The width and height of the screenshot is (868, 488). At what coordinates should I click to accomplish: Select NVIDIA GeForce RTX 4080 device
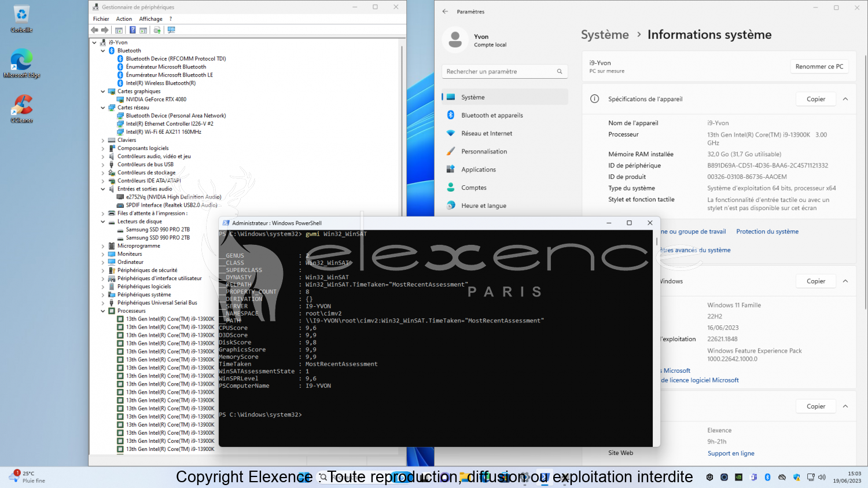pos(156,100)
